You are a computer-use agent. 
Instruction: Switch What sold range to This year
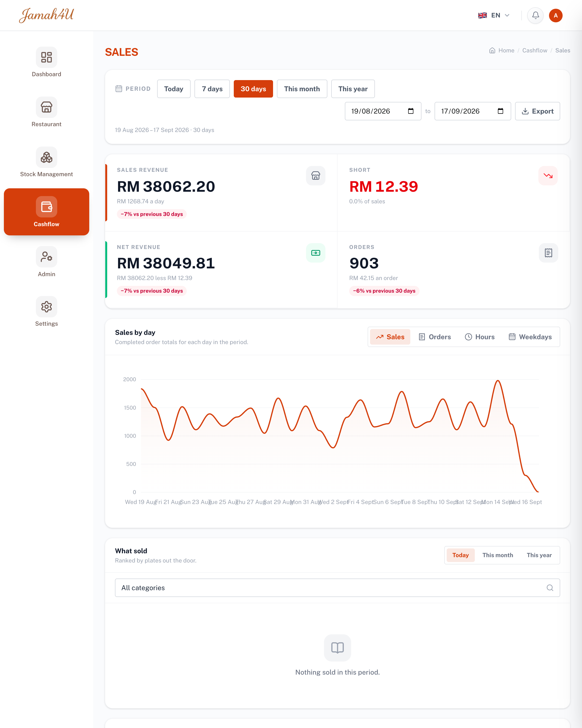[x=539, y=555]
